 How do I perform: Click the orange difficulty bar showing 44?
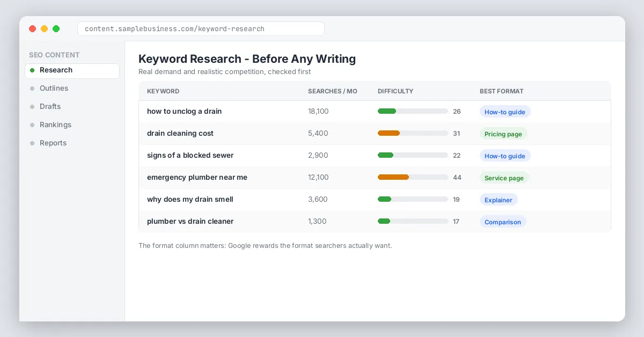click(413, 178)
